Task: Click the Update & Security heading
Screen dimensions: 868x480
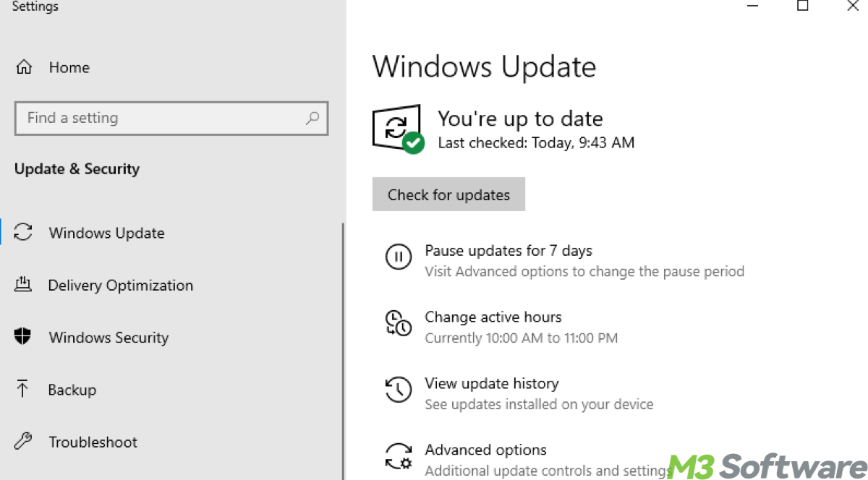Action: tap(77, 169)
